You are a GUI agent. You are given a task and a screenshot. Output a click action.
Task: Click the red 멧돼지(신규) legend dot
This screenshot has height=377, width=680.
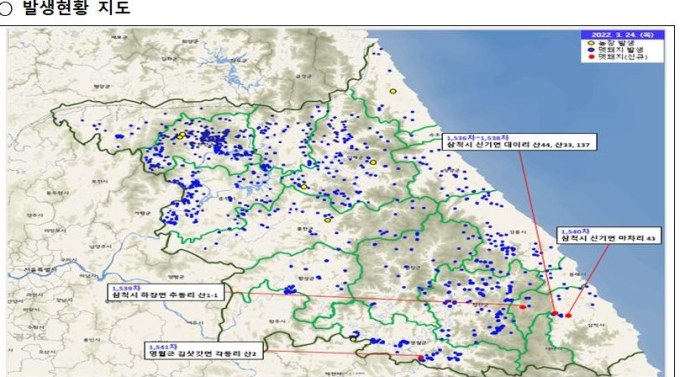coord(591,56)
